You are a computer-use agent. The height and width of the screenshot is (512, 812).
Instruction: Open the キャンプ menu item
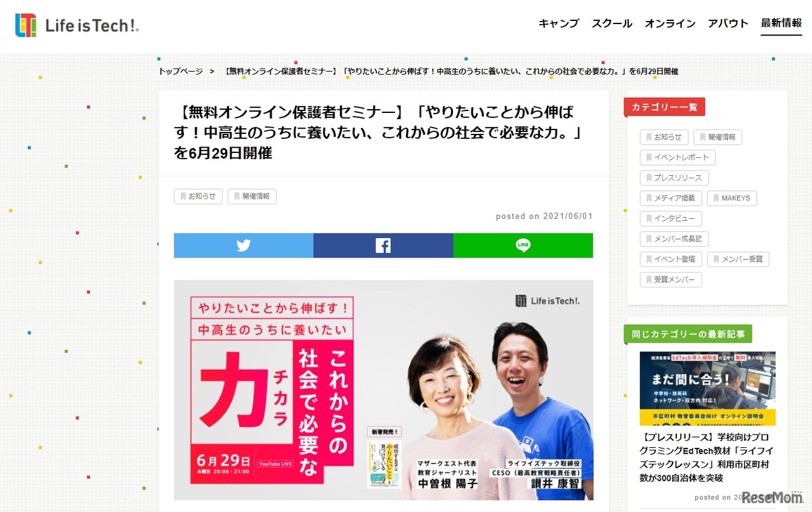(x=559, y=23)
